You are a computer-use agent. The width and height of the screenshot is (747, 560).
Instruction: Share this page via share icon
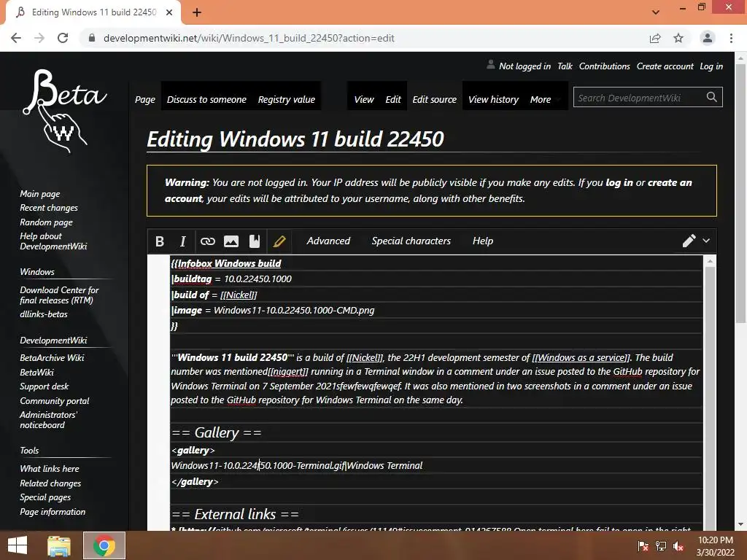(x=655, y=38)
